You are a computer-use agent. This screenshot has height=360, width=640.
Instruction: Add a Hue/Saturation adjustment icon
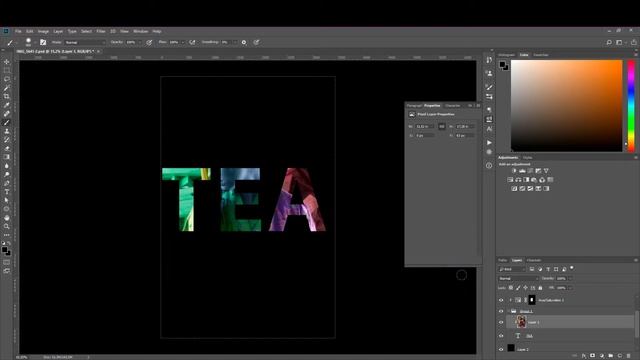(x=510, y=180)
